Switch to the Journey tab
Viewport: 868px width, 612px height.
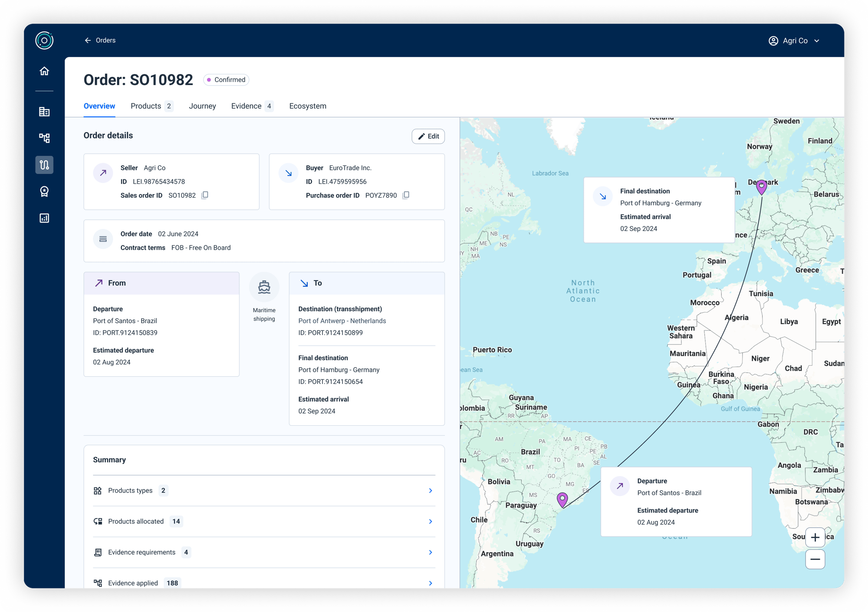(202, 106)
